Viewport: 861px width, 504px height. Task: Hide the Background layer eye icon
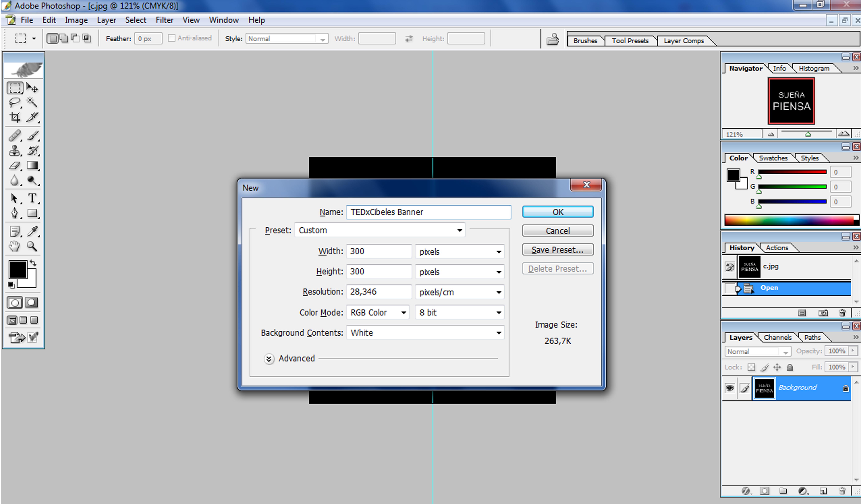[729, 388]
